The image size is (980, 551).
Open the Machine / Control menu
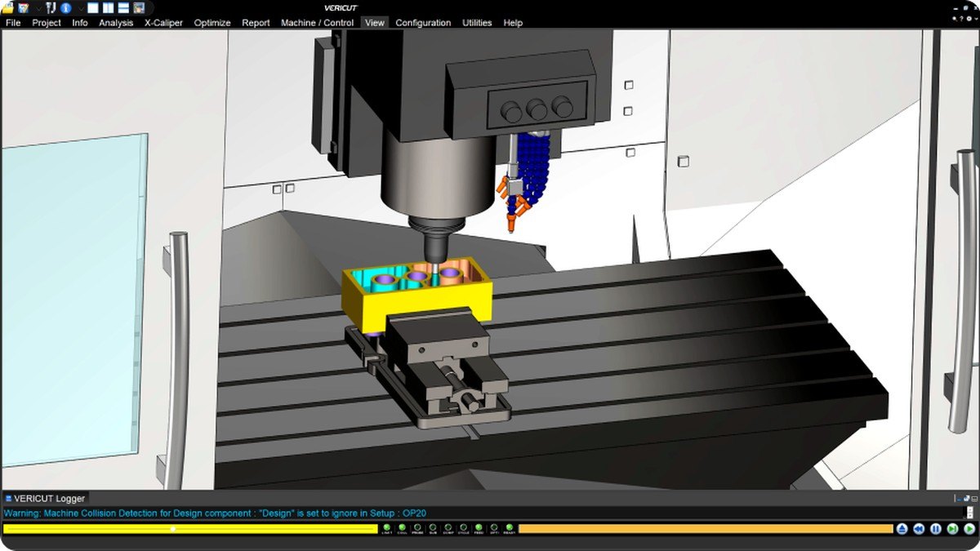pyautogui.click(x=317, y=23)
